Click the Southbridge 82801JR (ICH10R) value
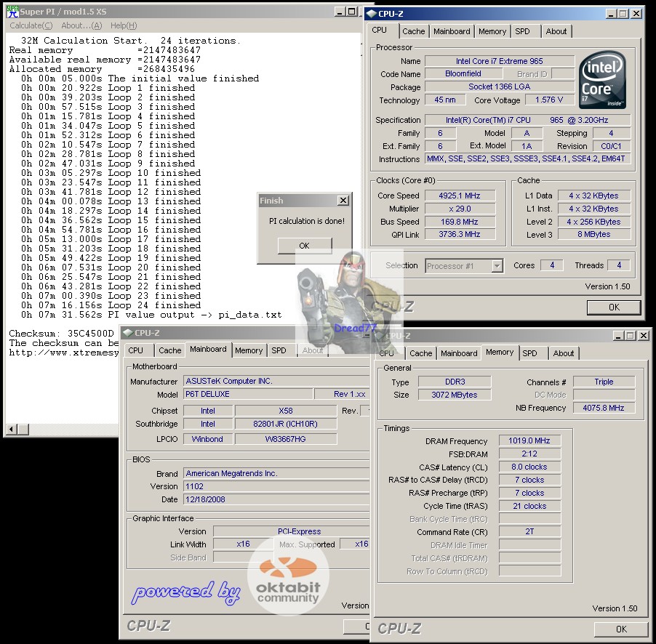 pos(285,424)
